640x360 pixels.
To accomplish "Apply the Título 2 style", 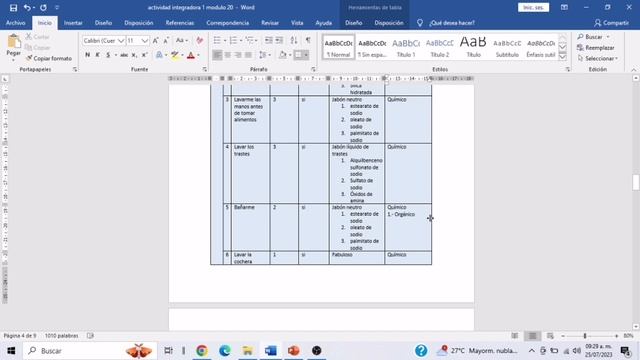I will (440, 47).
